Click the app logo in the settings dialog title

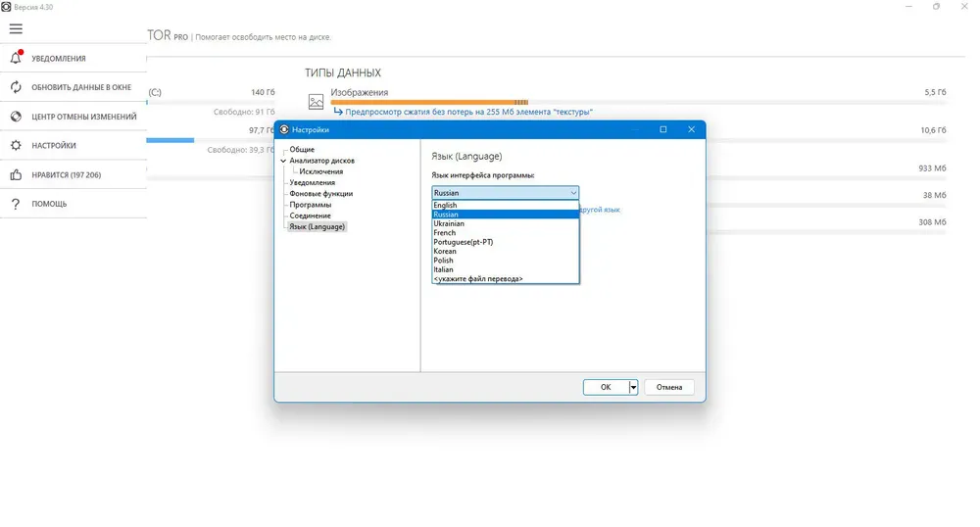pyautogui.click(x=284, y=129)
